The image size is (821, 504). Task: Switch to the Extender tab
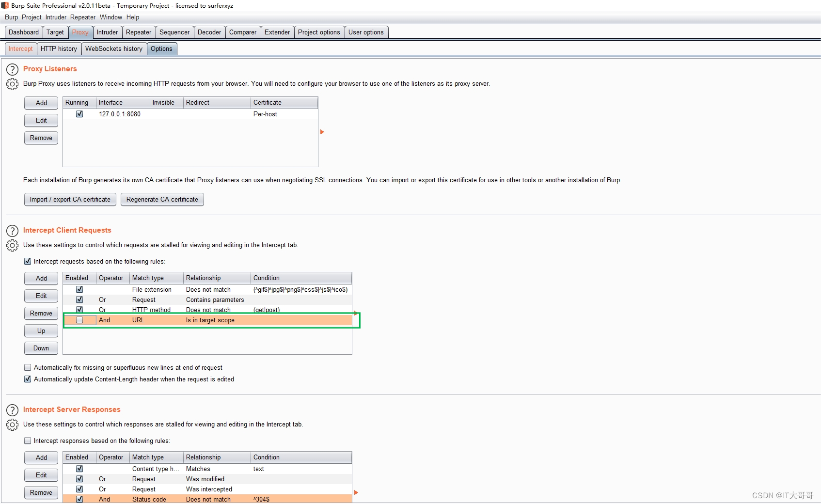(277, 32)
